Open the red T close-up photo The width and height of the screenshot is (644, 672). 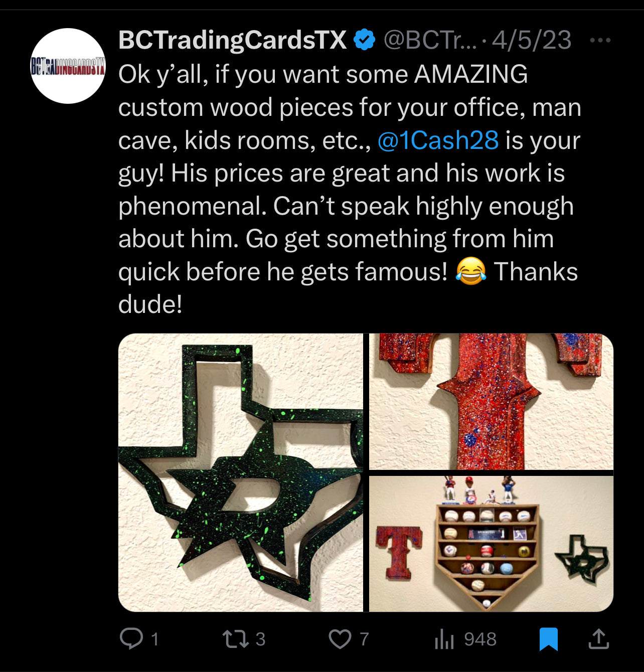point(491,401)
